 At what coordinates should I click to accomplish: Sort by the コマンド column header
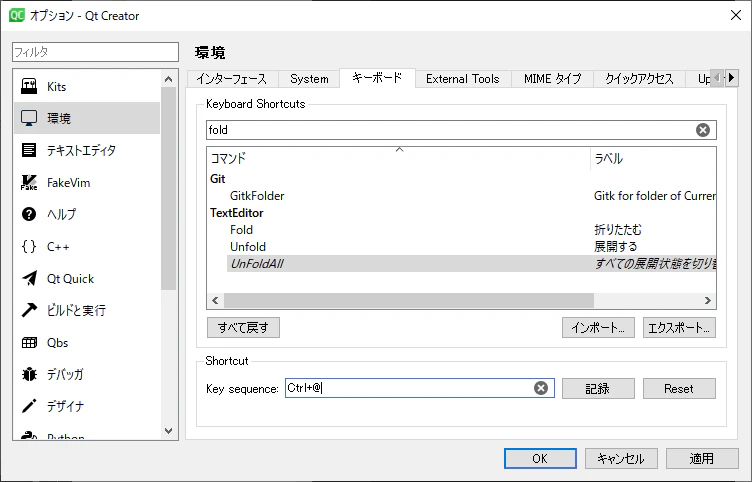click(x=399, y=158)
